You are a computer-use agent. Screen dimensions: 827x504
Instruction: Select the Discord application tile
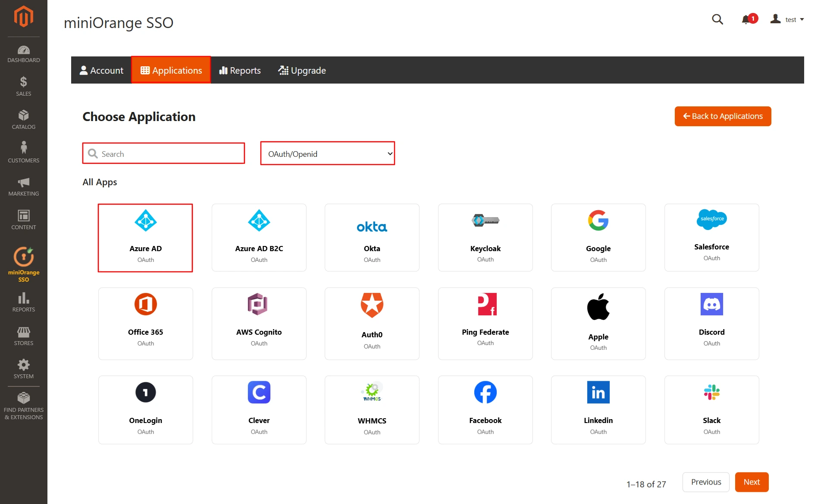[711, 323]
